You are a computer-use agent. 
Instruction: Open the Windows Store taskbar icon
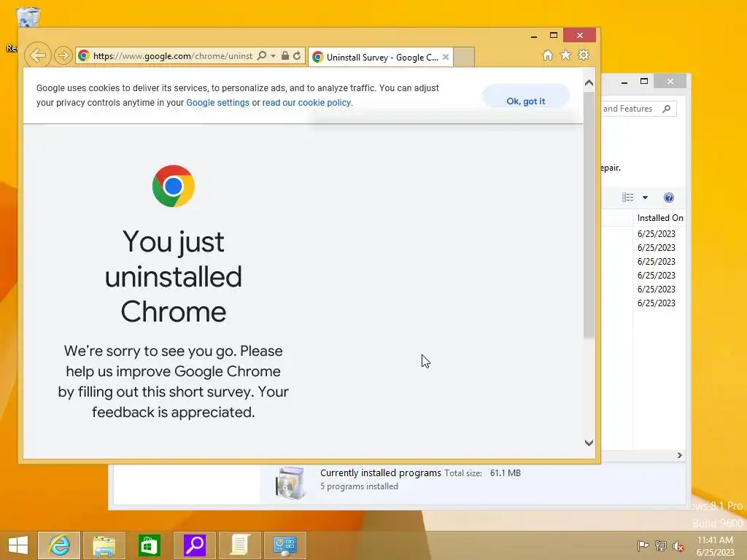coord(149,545)
